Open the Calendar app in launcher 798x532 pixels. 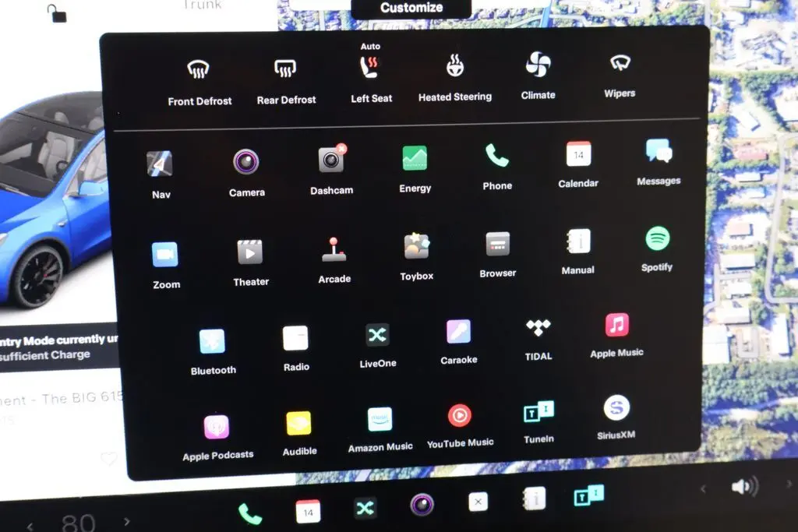coord(578,165)
